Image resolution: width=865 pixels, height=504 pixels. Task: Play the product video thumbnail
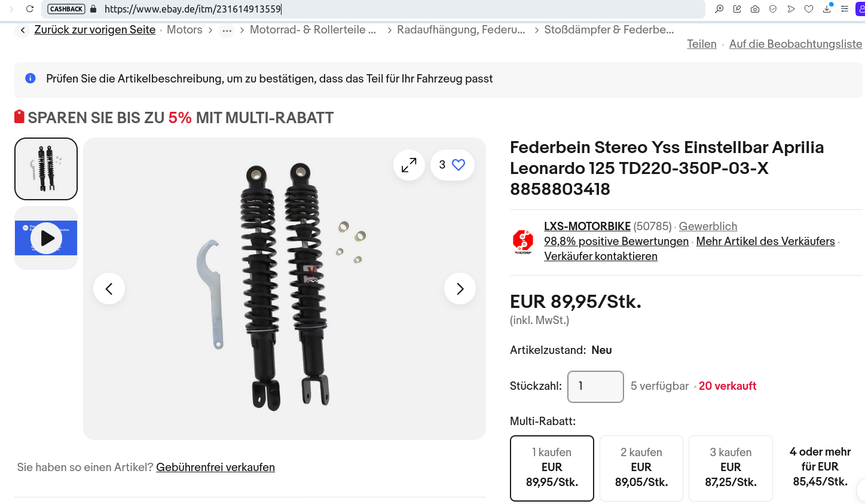coord(46,238)
